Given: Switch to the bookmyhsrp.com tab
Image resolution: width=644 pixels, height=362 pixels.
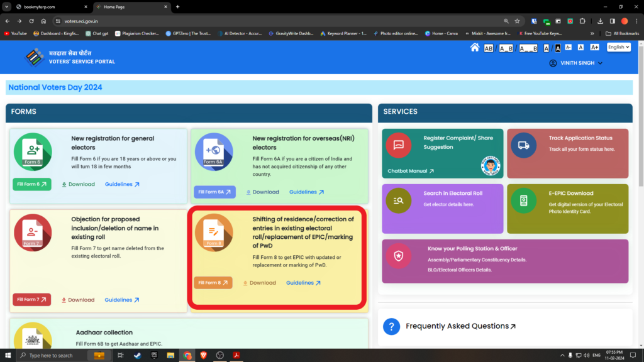Looking at the screenshot, I should (x=52, y=7).
